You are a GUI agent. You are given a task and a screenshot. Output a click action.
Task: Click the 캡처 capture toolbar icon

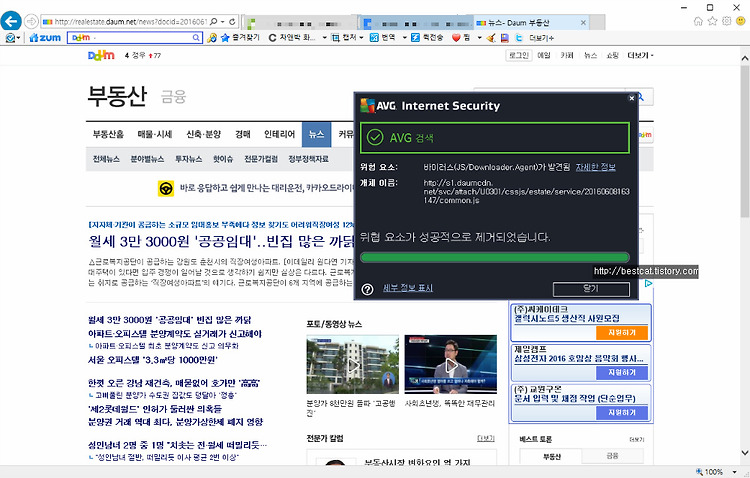(336, 37)
